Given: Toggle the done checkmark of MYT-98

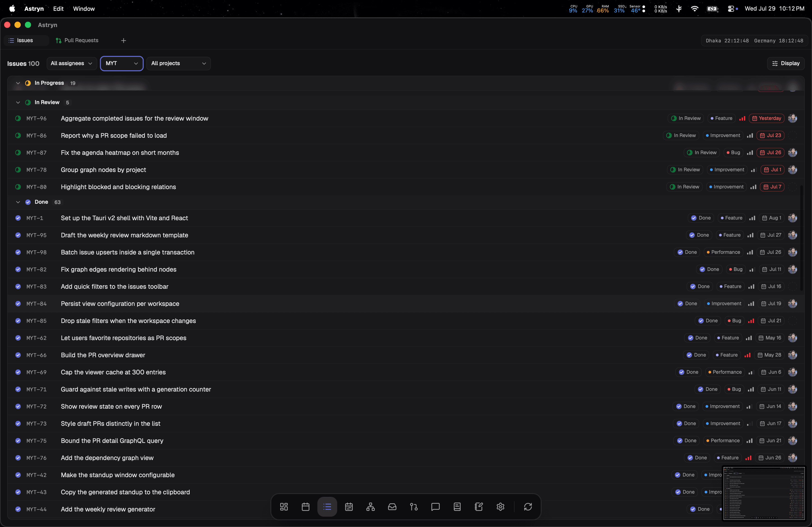Looking at the screenshot, I should click(18, 252).
